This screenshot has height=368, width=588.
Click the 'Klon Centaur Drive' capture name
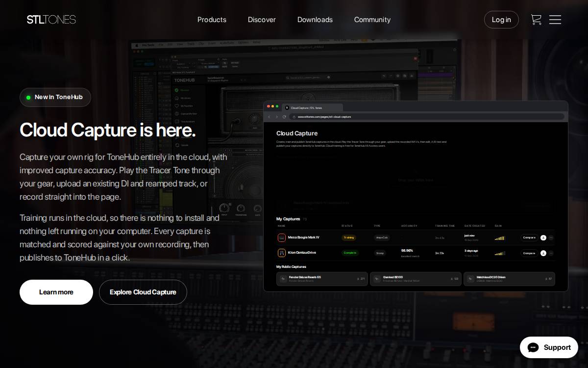click(x=302, y=253)
